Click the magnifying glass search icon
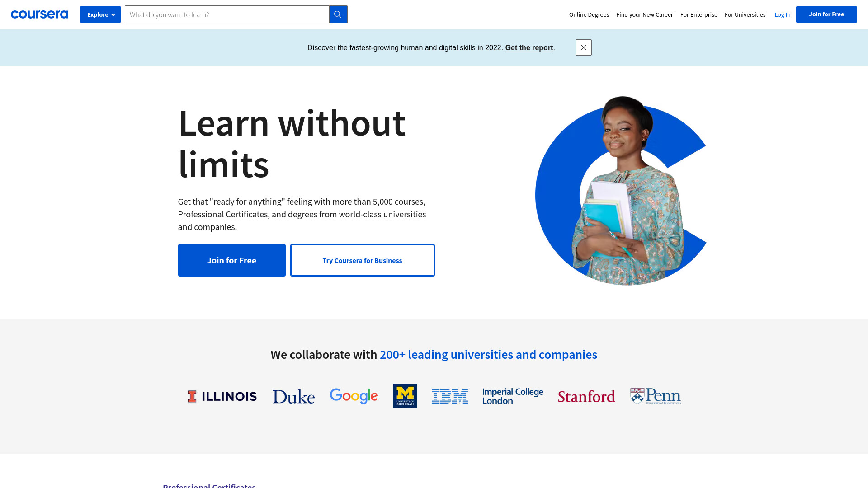Viewport: 868px width, 488px height. (x=338, y=14)
